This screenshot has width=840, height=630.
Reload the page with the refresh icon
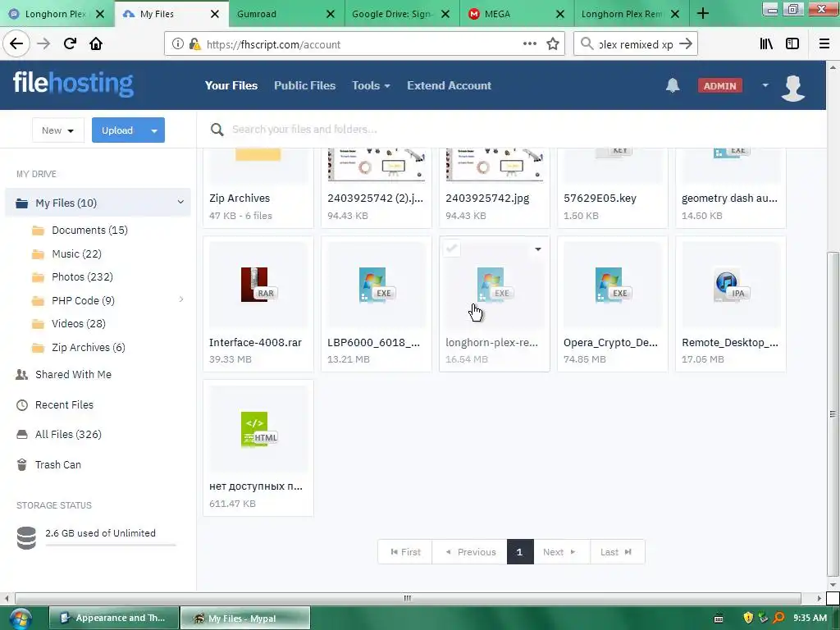pos(70,44)
